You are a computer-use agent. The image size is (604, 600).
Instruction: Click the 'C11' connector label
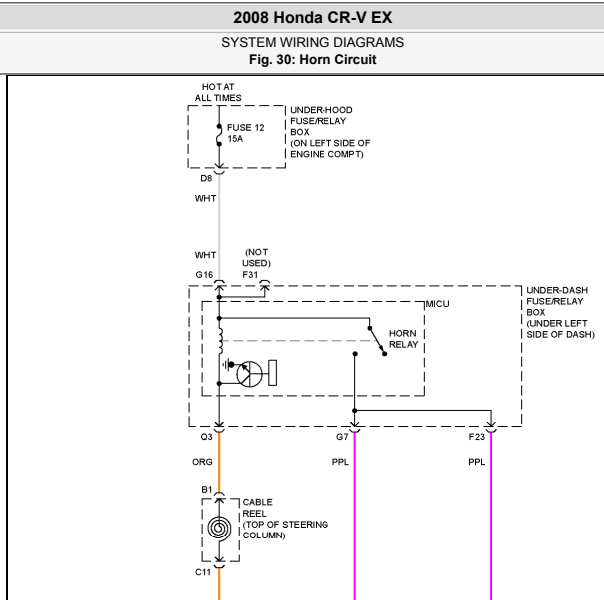203,572
